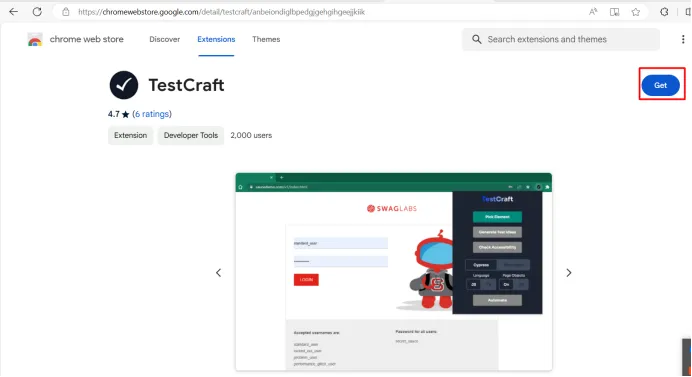This screenshot has height=377, width=692.
Task: Click the blue Get button
Action: (661, 85)
